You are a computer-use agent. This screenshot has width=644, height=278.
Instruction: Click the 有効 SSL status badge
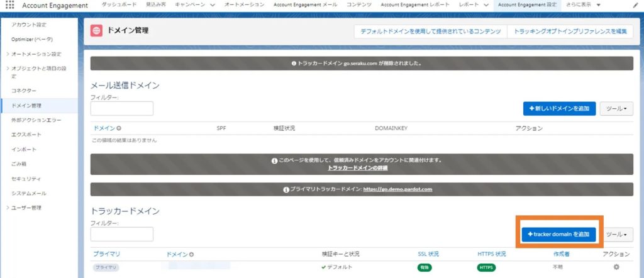point(425,267)
